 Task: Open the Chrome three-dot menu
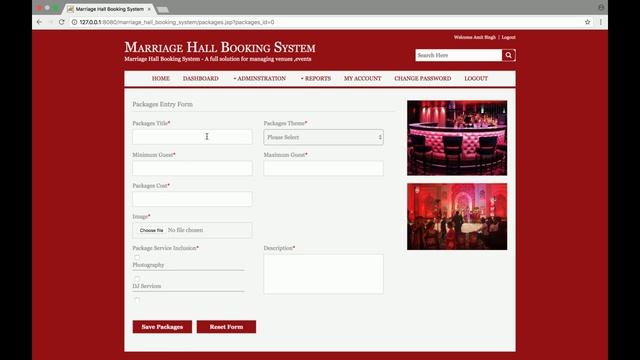coord(601,22)
